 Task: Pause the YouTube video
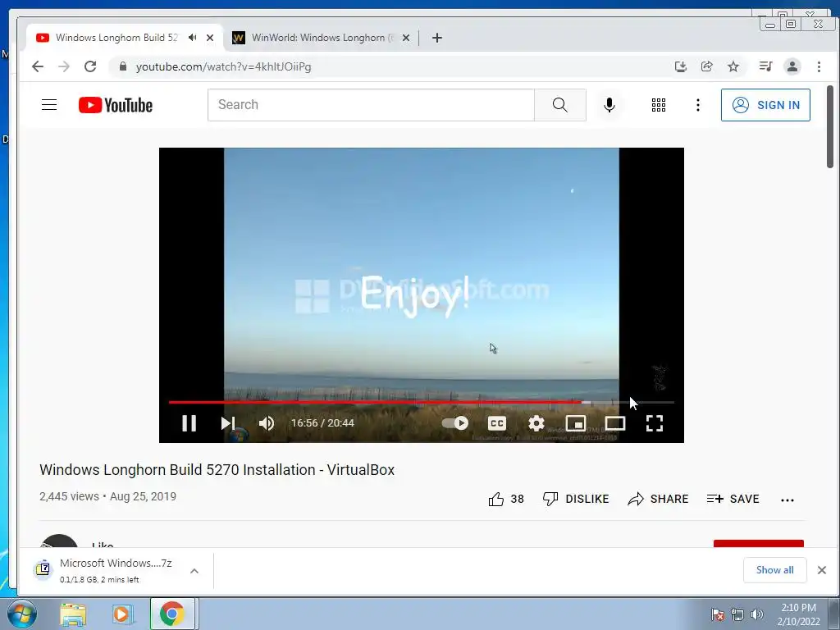[x=189, y=423]
